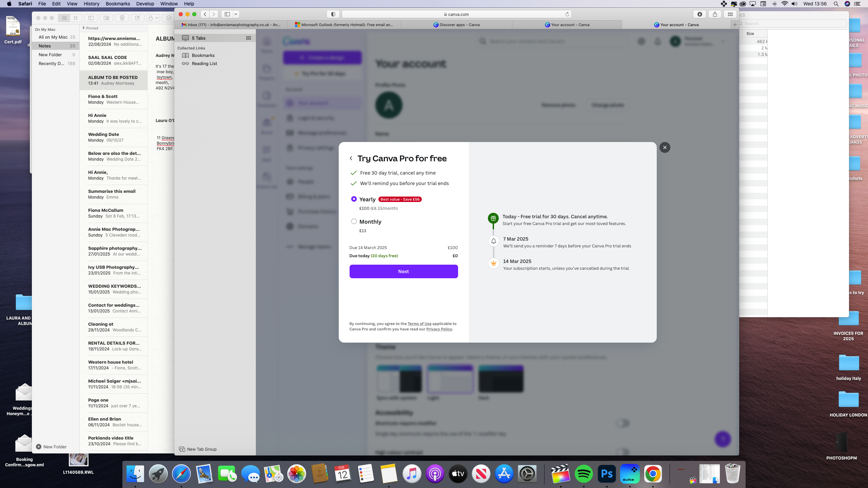Screen dimensions: 868x488
Task: Open the Bookmarks menu in menu bar
Action: pos(118,4)
